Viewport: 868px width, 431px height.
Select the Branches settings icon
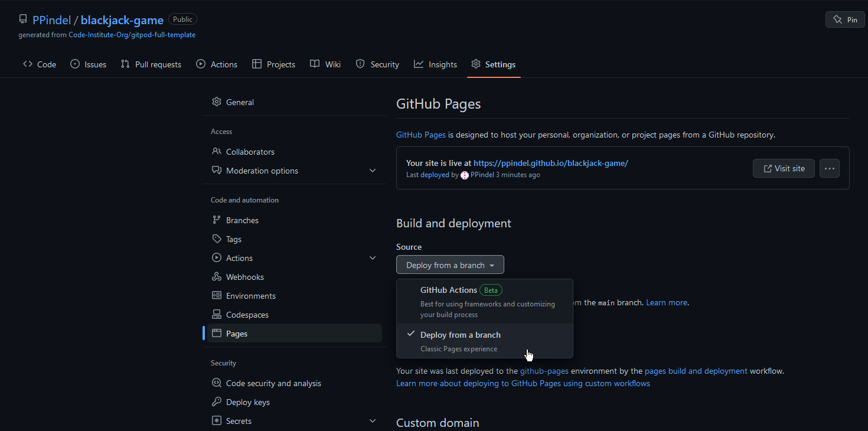(217, 220)
